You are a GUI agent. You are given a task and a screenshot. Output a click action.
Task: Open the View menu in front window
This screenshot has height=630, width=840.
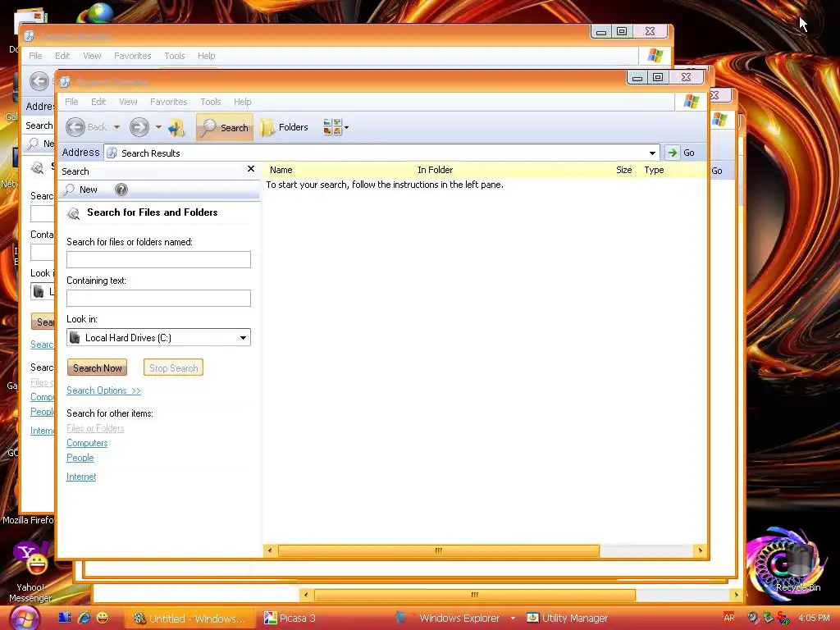[128, 102]
